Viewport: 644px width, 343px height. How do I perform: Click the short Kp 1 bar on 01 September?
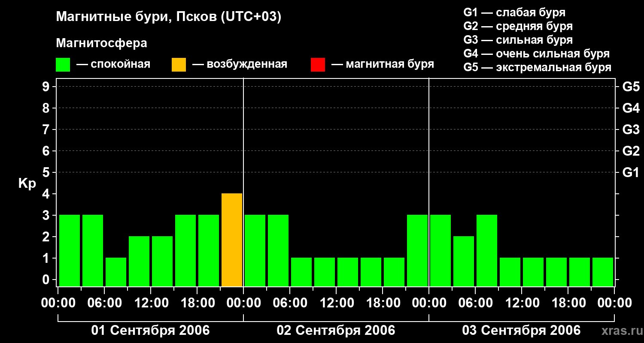point(116,272)
